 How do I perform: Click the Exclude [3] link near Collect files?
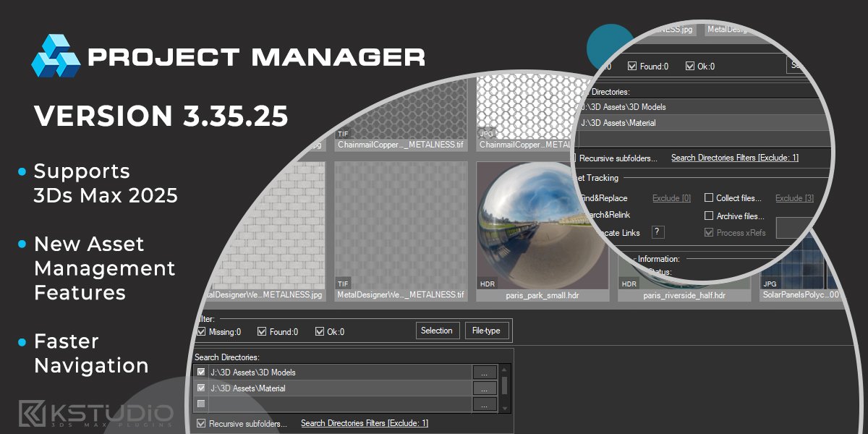(x=794, y=198)
